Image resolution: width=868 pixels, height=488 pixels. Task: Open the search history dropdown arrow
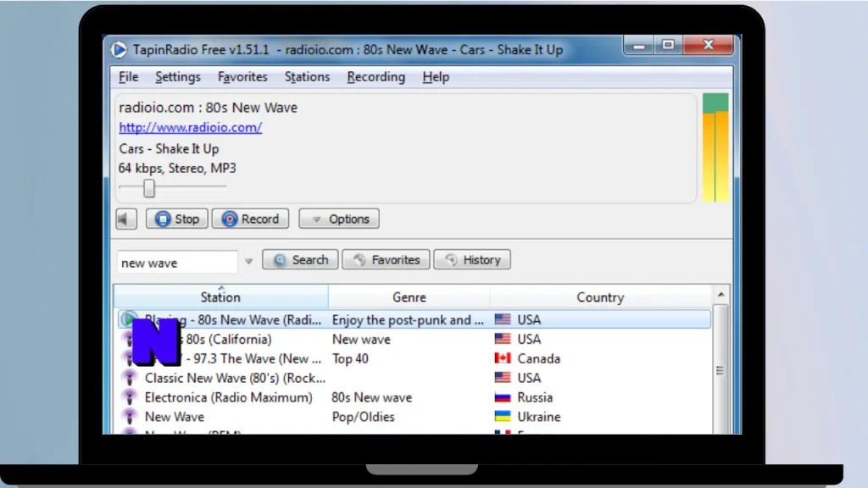click(x=248, y=261)
